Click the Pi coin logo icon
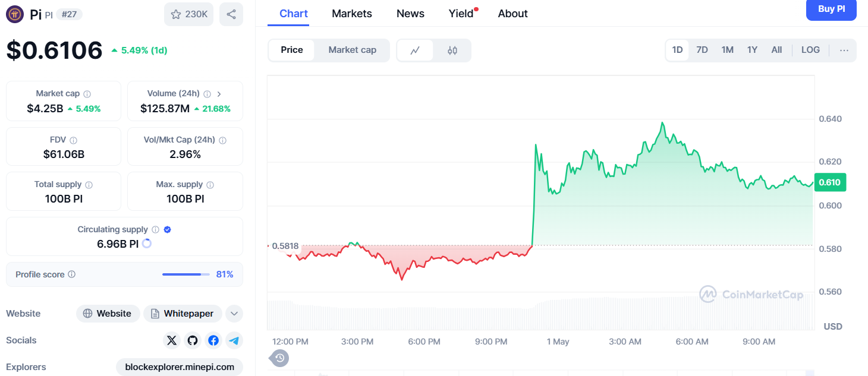 [x=15, y=14]
